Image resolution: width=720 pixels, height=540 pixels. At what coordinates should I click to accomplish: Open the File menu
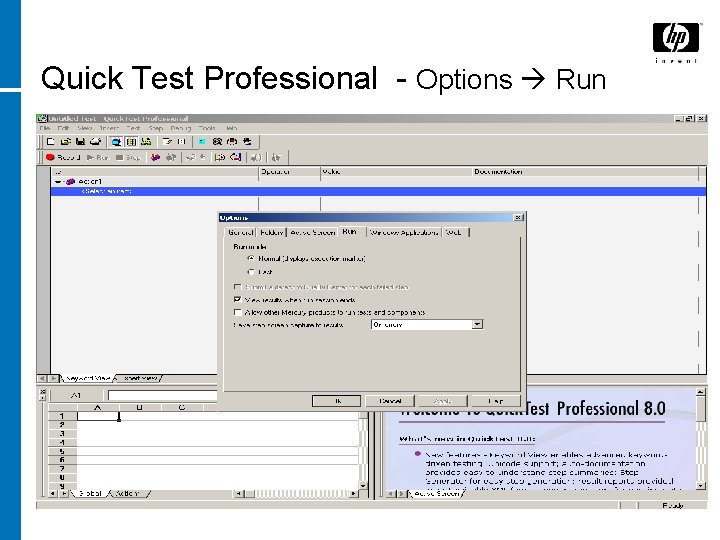coord(45,128)
